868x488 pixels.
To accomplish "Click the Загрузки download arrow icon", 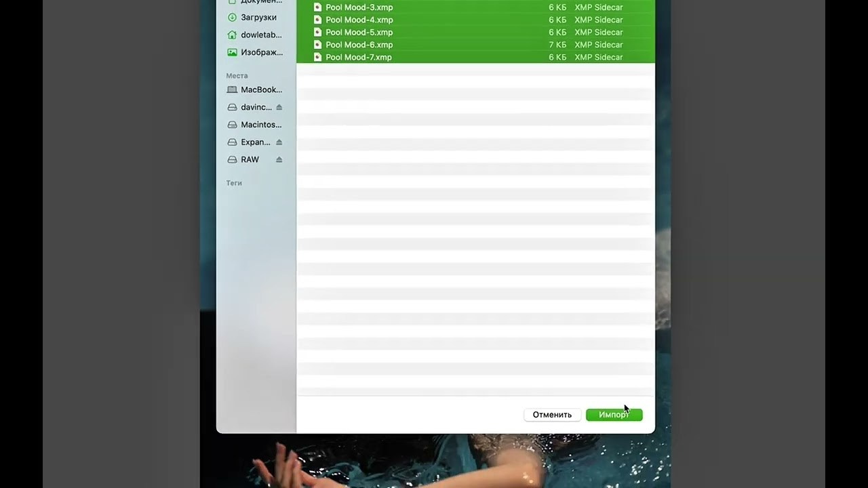I will pyautogui.click(x=232, y=17).
